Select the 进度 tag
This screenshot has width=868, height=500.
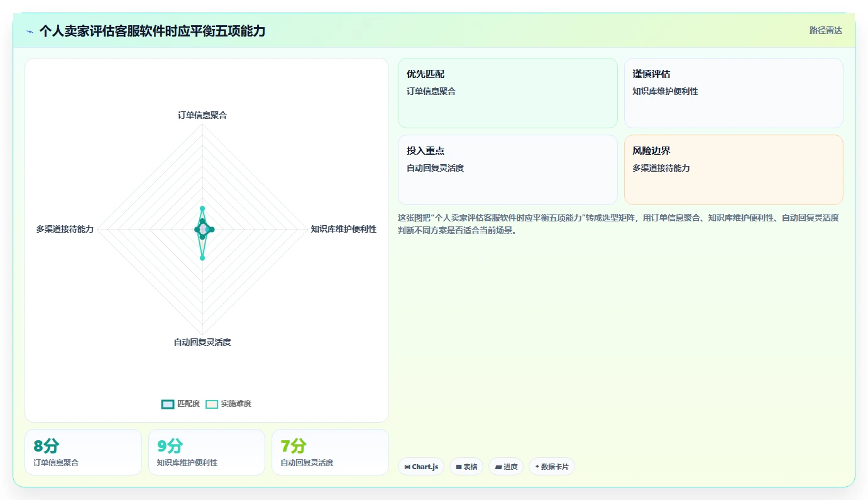click(506, 467)
